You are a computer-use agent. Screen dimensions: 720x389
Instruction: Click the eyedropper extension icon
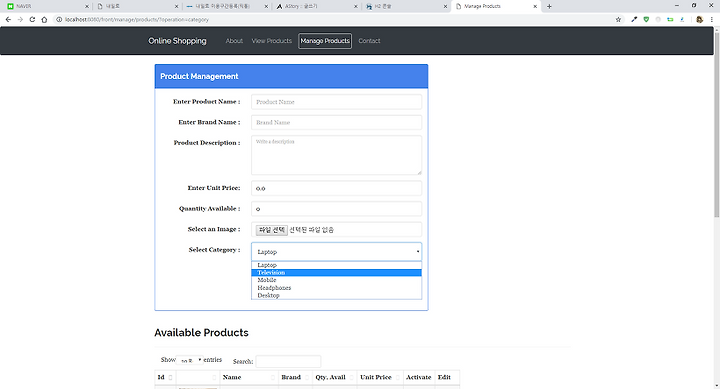[x=634, y=20]
